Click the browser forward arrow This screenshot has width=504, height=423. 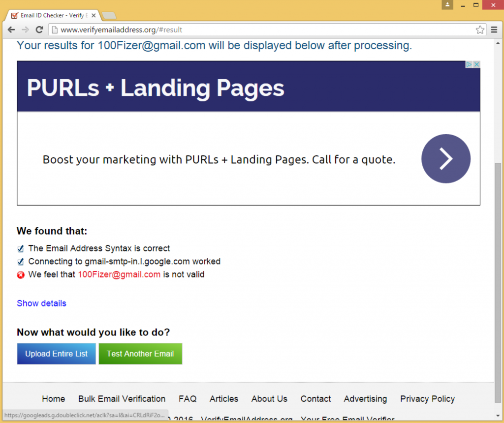pos(25,30)
